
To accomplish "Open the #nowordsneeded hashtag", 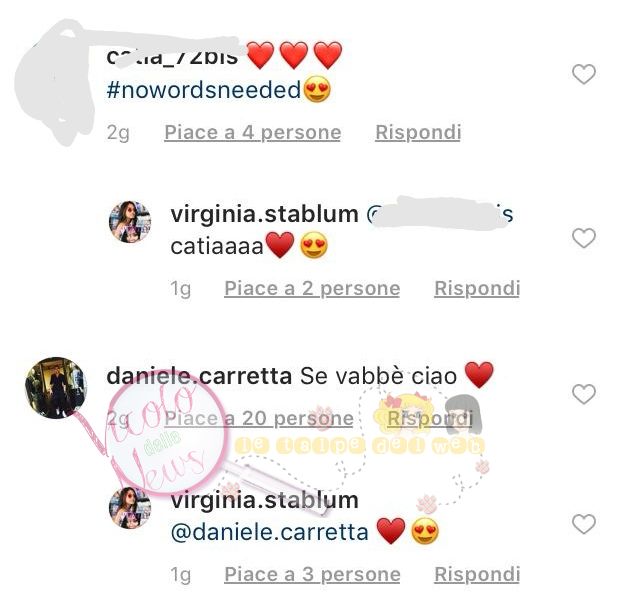I will pos(204,90).
